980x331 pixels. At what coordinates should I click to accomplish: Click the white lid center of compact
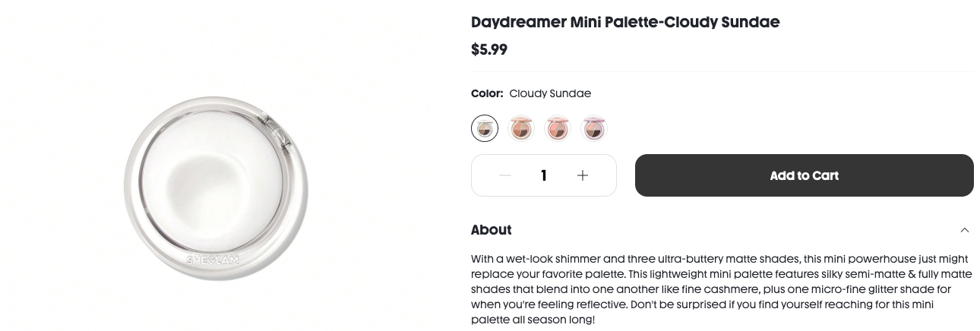(x=211, y=184)
